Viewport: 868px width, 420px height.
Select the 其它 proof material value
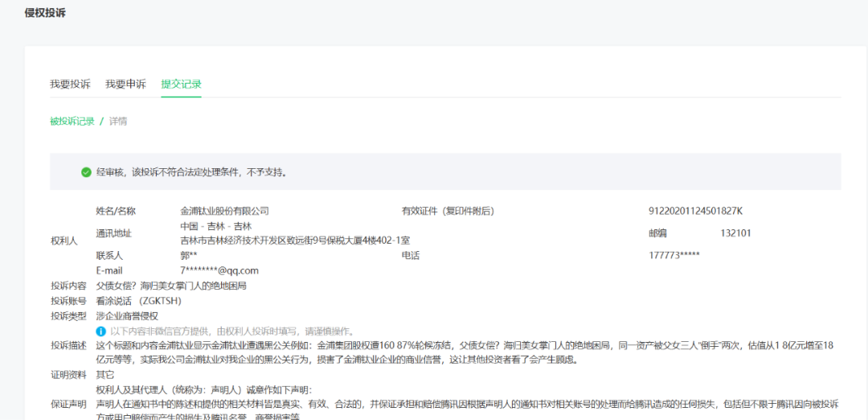click(105, 375)
